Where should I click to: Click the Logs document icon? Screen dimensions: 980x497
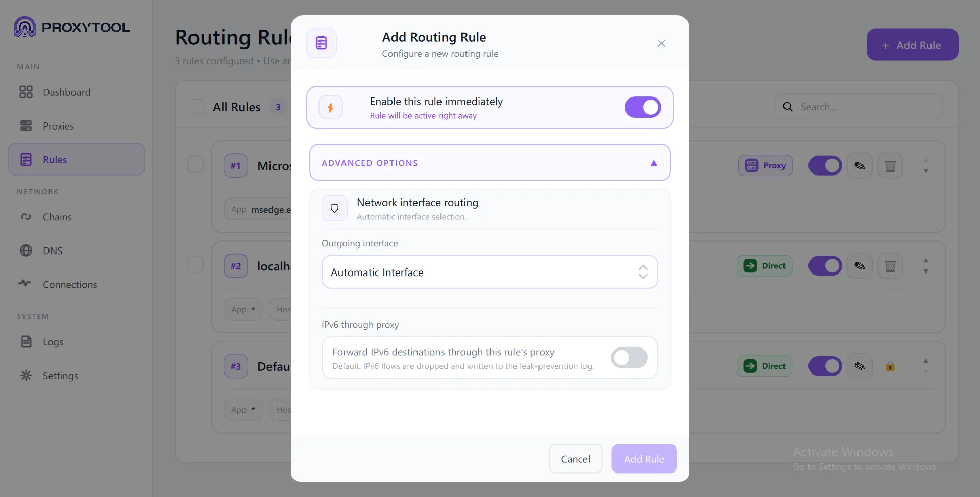[x=26, y=342]
